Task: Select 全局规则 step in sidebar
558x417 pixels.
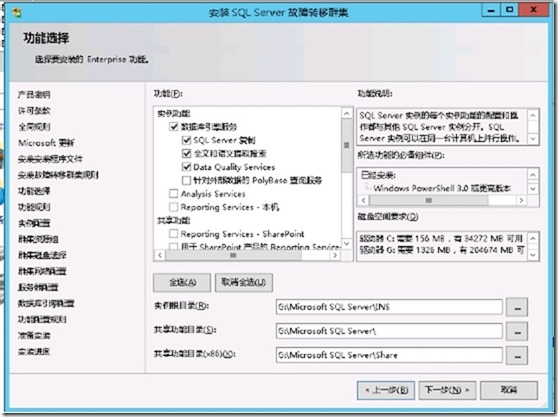Action: (34, 127)
